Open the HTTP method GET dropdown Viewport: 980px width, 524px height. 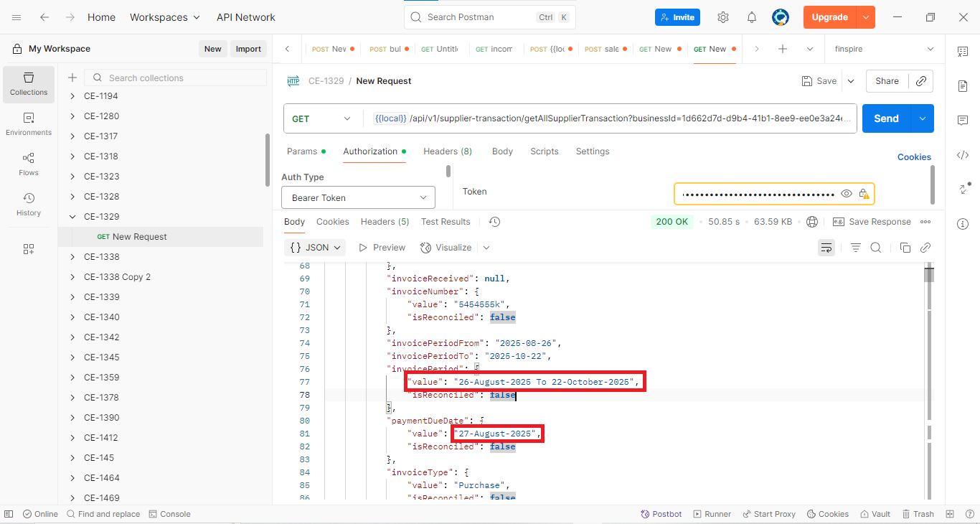321,118
